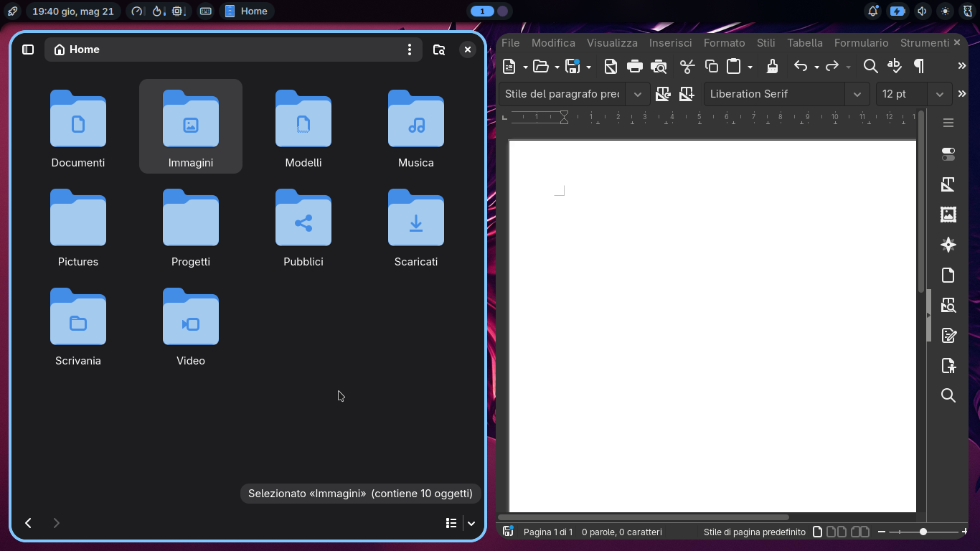Open Style Inspector deck in sidebar

(x=948, y=306)
